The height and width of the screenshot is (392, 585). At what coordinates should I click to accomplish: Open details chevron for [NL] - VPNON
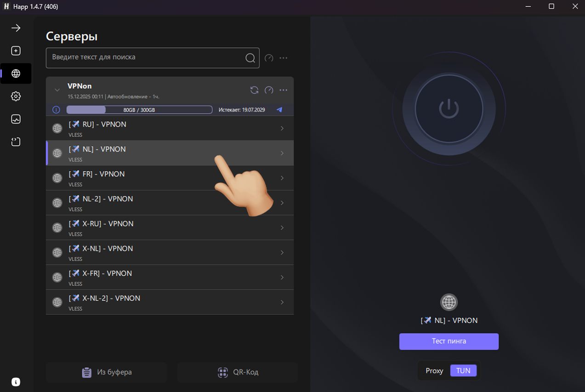(282, 153)
